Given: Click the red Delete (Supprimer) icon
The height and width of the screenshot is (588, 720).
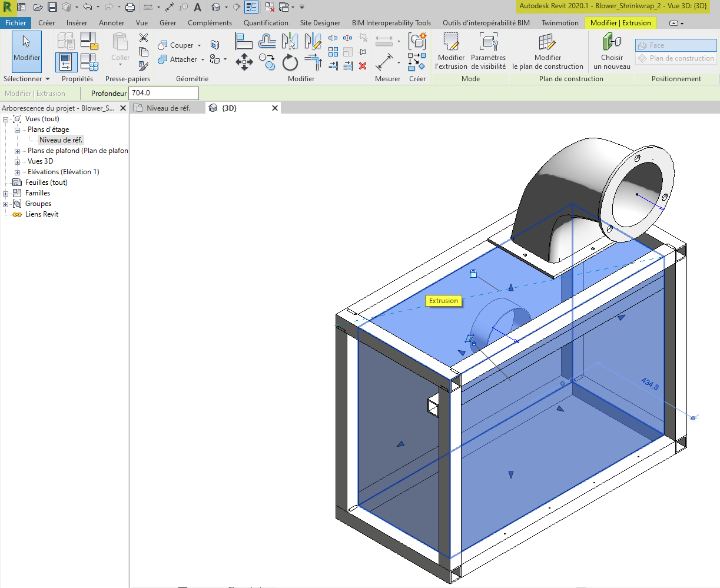Looking at the screenshot, I should [363, 66].
